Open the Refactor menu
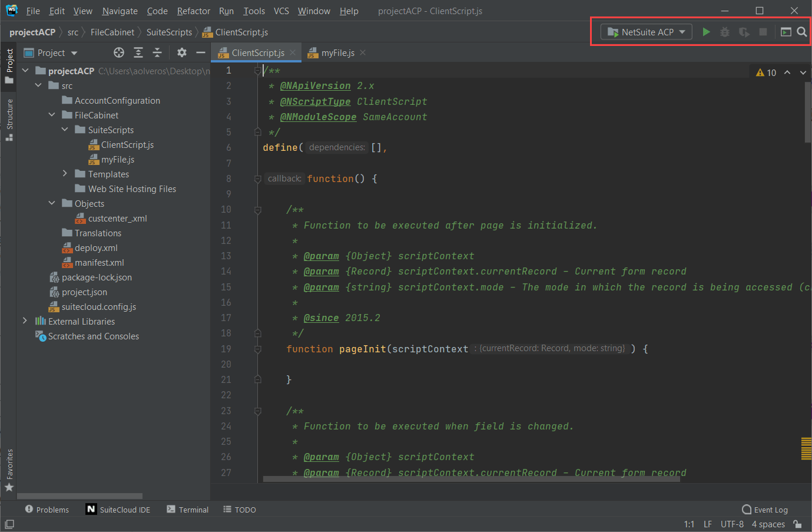 tap(193, 11)
